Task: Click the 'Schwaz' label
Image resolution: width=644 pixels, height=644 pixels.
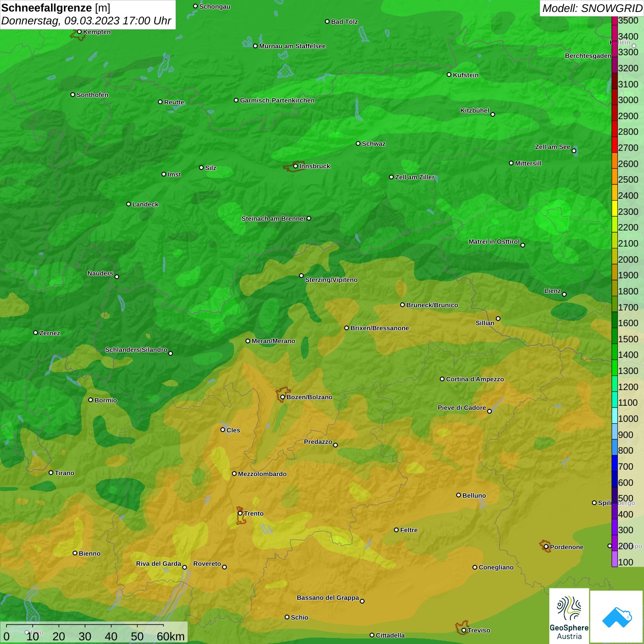Action: point(374,144)
